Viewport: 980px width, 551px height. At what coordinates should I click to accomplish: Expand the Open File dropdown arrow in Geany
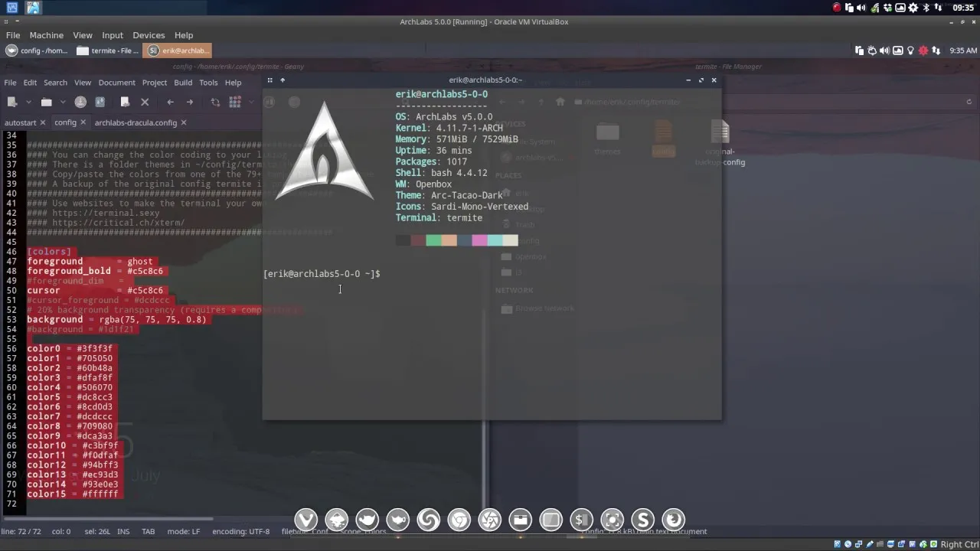point(63,102)
